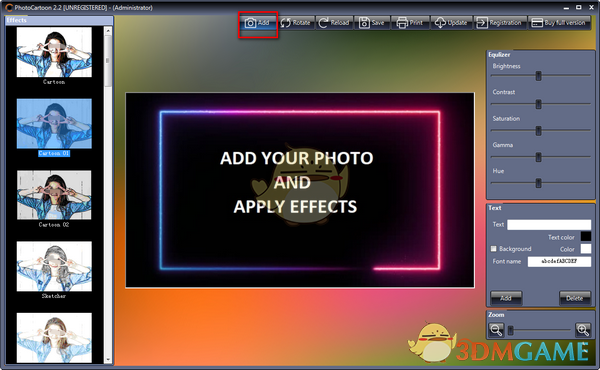Open the Font name sample box

(559, 261)
